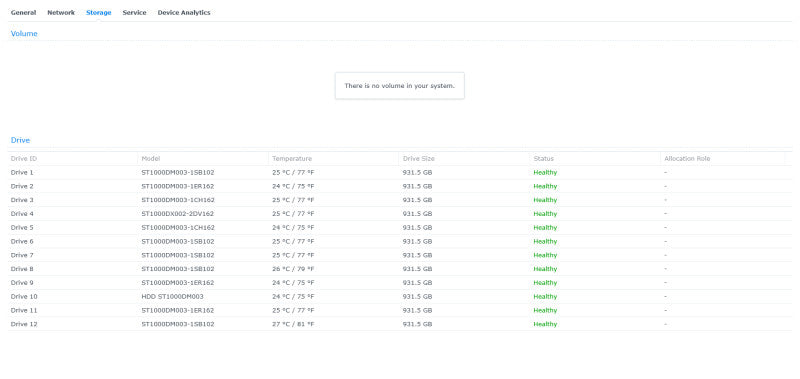Select the Drive 10 row label
The height and width of the screenshot is (379, 800).
click(x=24, y=296)
